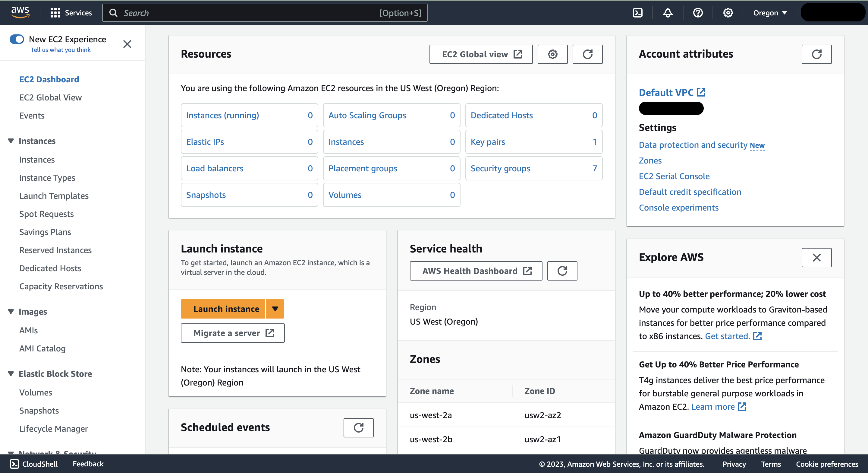This screenshot has height=473, width=868.
Task: Refresh the Resources panel
Action: tap(588, 54)
